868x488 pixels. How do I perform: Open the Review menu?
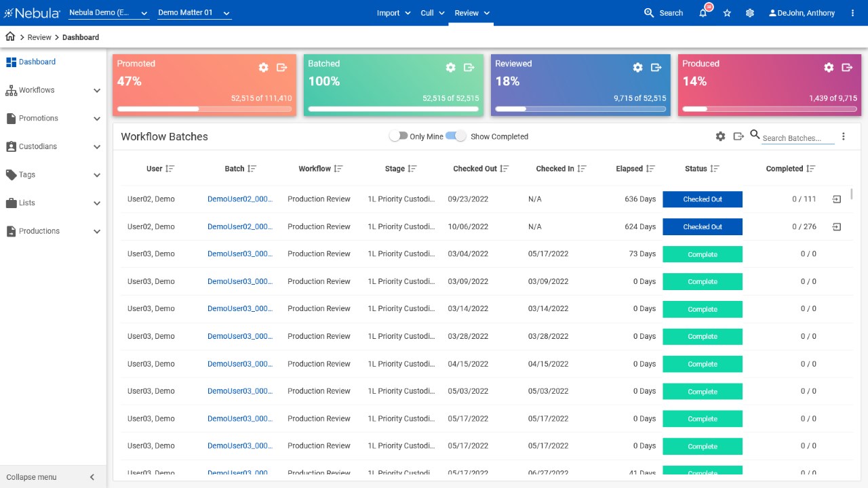pyautogui.click(x=472, y=13)
